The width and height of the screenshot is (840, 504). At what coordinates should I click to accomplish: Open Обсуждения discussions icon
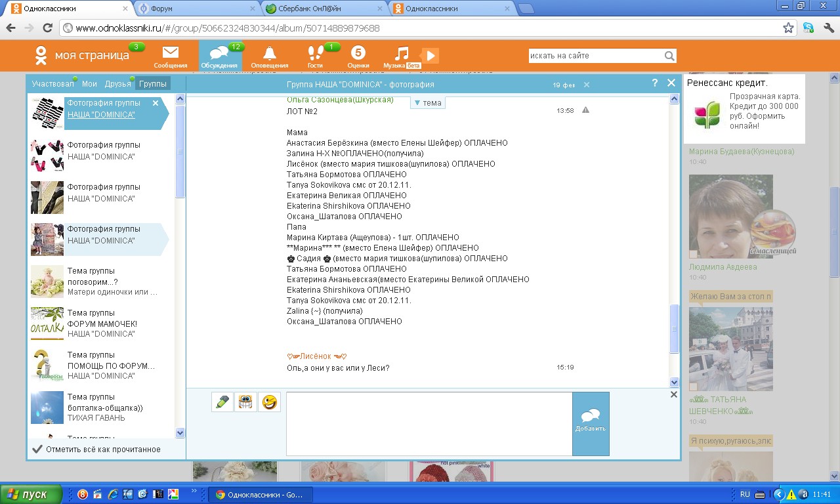(x=219, y=56)
